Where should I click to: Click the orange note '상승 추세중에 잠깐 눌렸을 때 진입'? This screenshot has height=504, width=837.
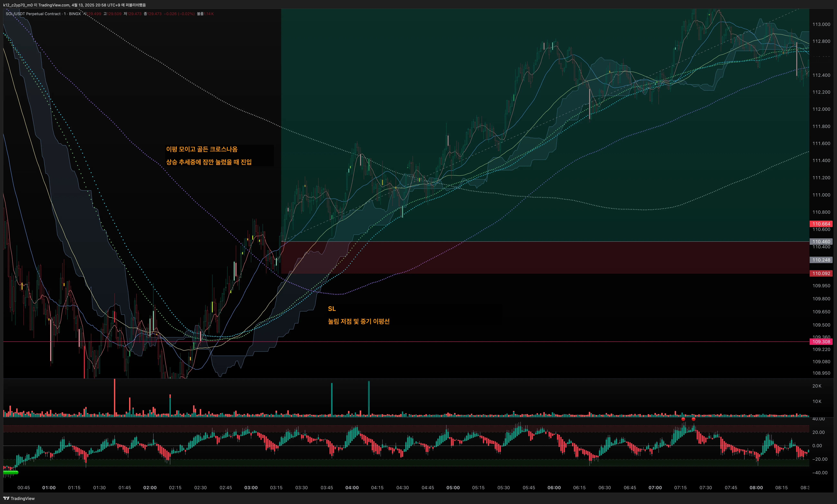(209, 162)
